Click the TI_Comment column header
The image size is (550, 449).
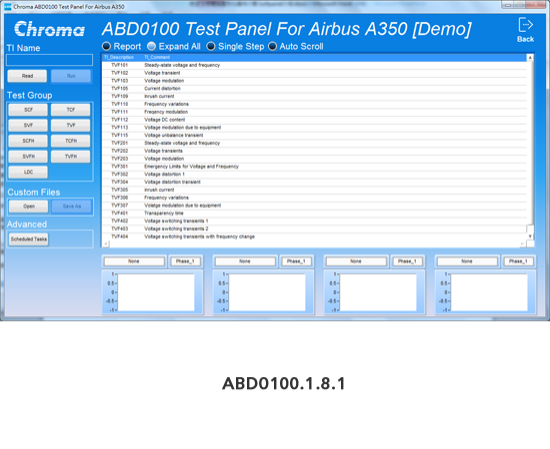[x=157, y=58]
